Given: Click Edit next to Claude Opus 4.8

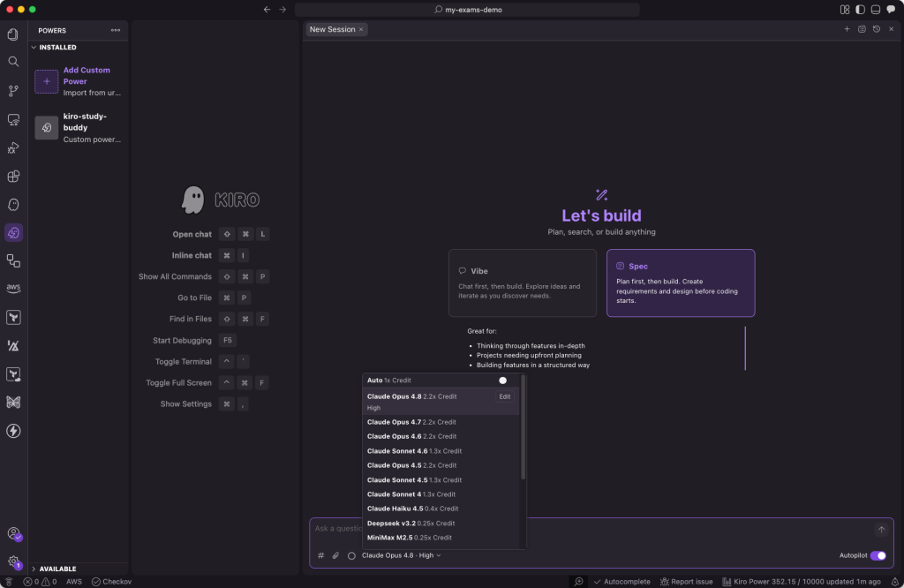Looking at the screenshot, I should click(504, 396).
